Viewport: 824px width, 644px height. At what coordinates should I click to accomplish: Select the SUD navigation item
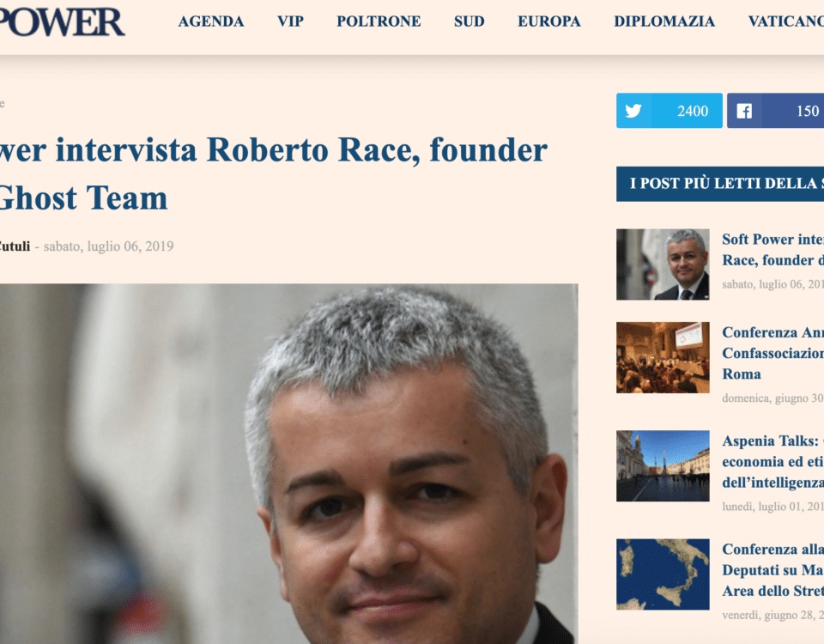tap(469, 21)
